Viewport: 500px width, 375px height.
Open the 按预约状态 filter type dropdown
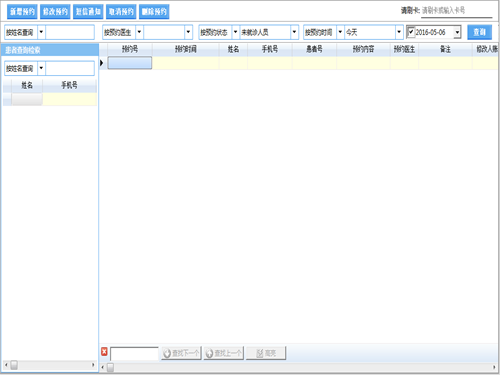(x=235, y=32)
